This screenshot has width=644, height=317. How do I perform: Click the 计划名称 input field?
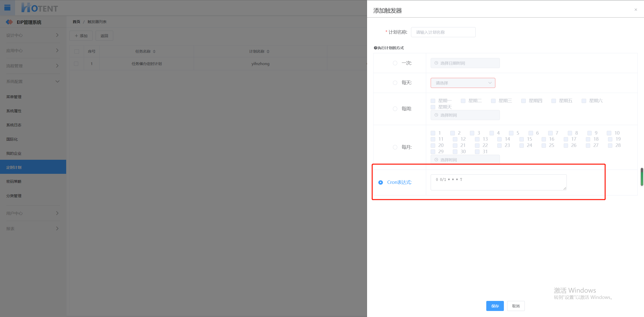(x=443, y=32)
